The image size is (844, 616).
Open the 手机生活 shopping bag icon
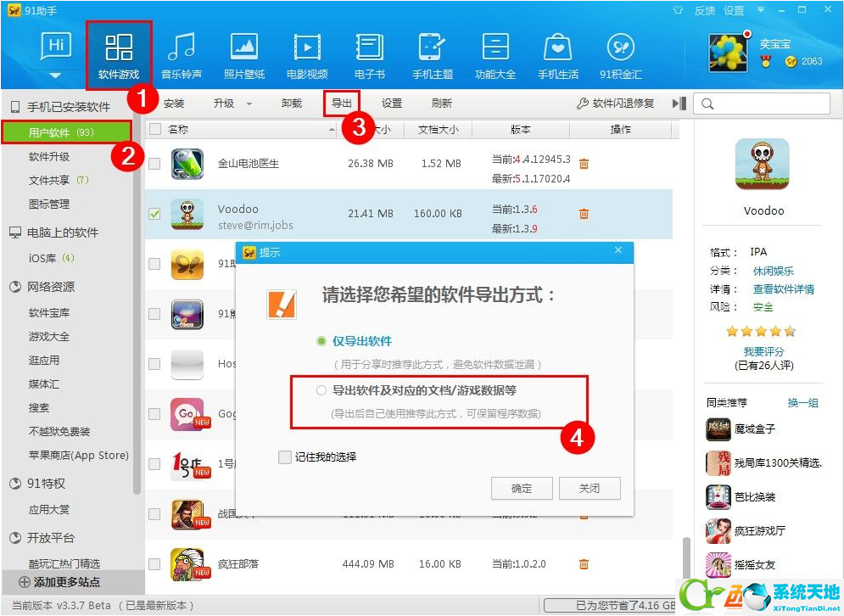[557, 47]
